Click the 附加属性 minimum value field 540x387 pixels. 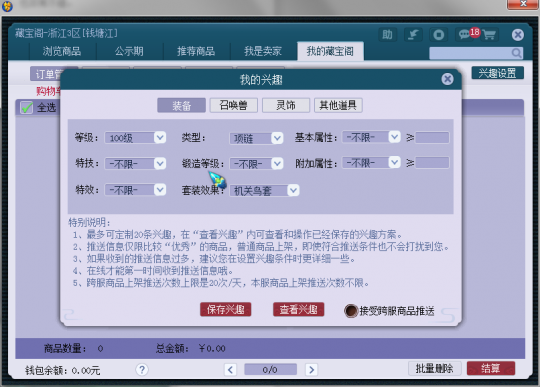click(x=432, y=163)
